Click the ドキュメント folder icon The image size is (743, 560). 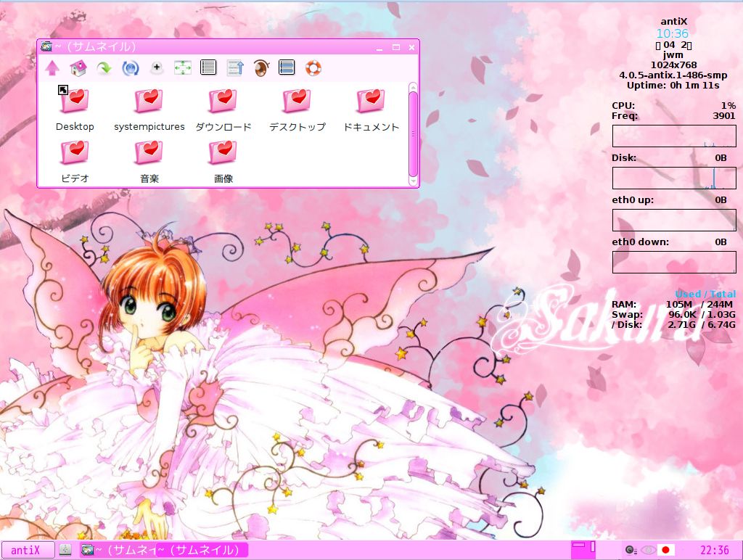tap(371, 102)
